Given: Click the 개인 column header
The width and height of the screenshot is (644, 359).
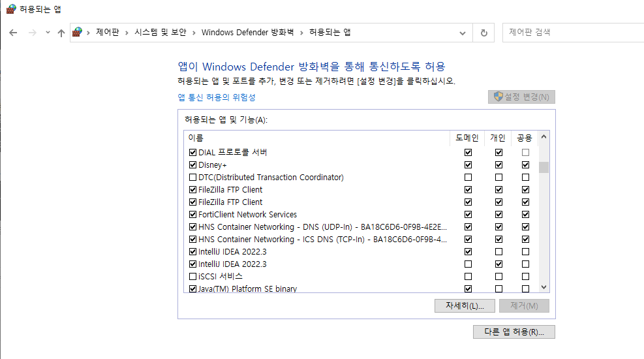Looking at the screenshot, I should 498,138.
